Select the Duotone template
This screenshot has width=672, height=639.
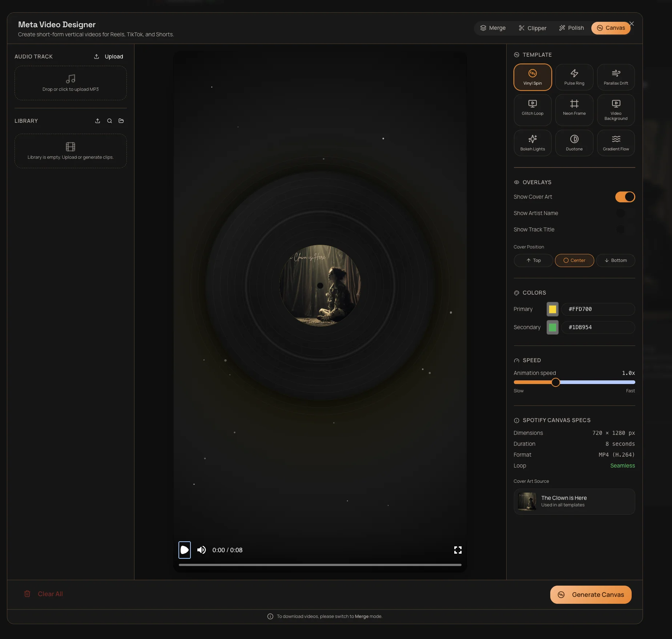coord(574,143)
